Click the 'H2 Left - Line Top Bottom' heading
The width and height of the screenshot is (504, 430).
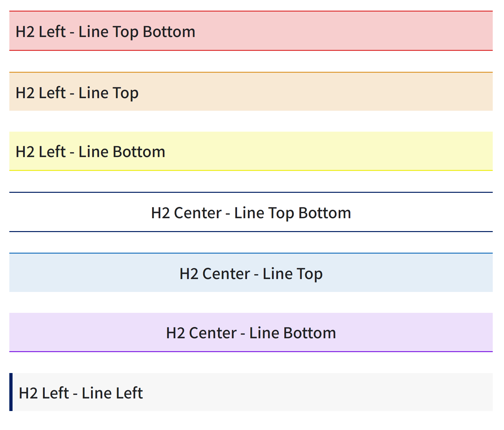pyautogui.click(x=105, y=32)
